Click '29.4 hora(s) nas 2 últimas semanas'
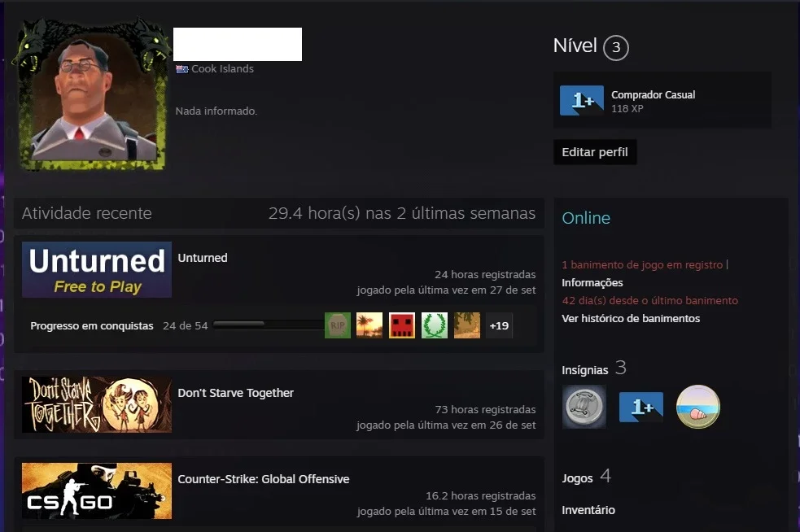The image size is (800, 532). (402, 213)
